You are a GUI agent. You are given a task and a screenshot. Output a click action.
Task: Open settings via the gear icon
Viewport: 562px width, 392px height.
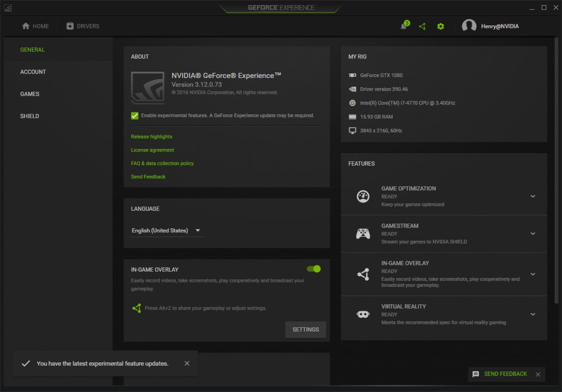tap(440, 26)
